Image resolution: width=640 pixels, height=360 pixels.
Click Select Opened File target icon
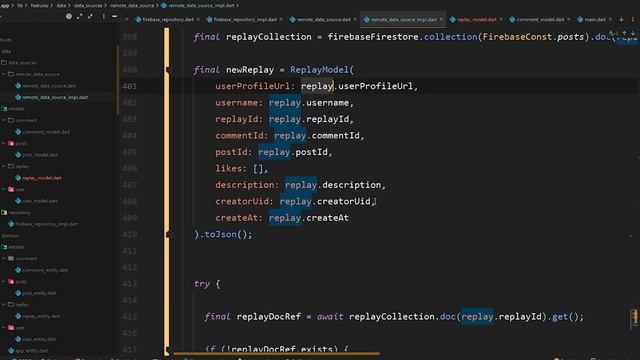tap(69, 16)
